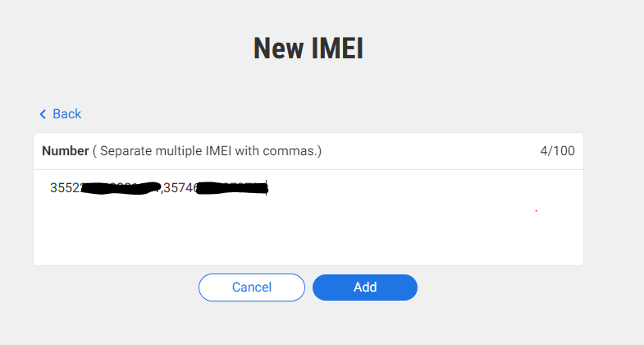644x345 pixels.
Task: Cancel adding the new IMEI
Action: 252,287
